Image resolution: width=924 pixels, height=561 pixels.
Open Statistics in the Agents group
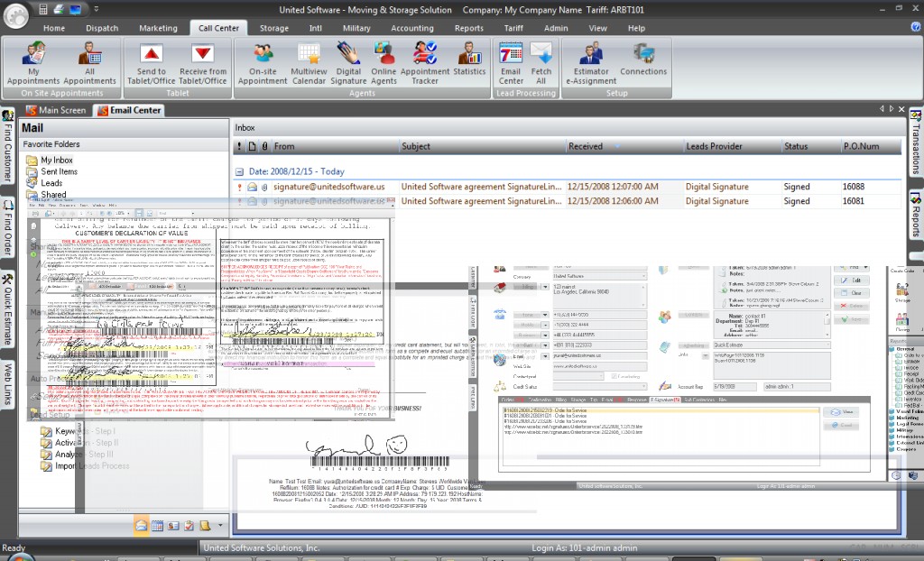469,59
